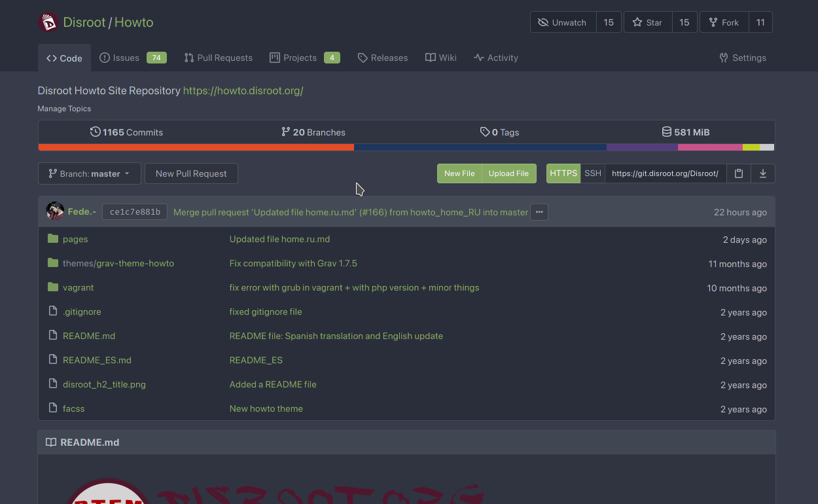Switch to the Wiki tab
818x504 pixels.
pyautogui.click(x=441, y=58)
